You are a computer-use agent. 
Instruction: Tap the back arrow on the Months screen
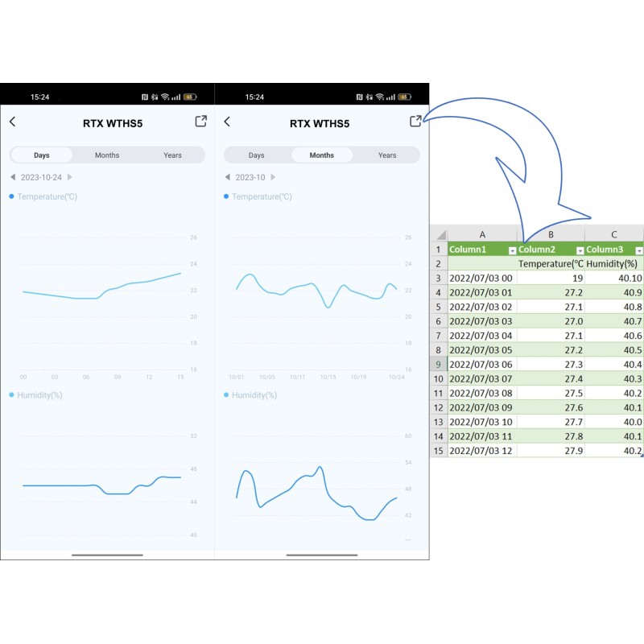tap(227, 122)
